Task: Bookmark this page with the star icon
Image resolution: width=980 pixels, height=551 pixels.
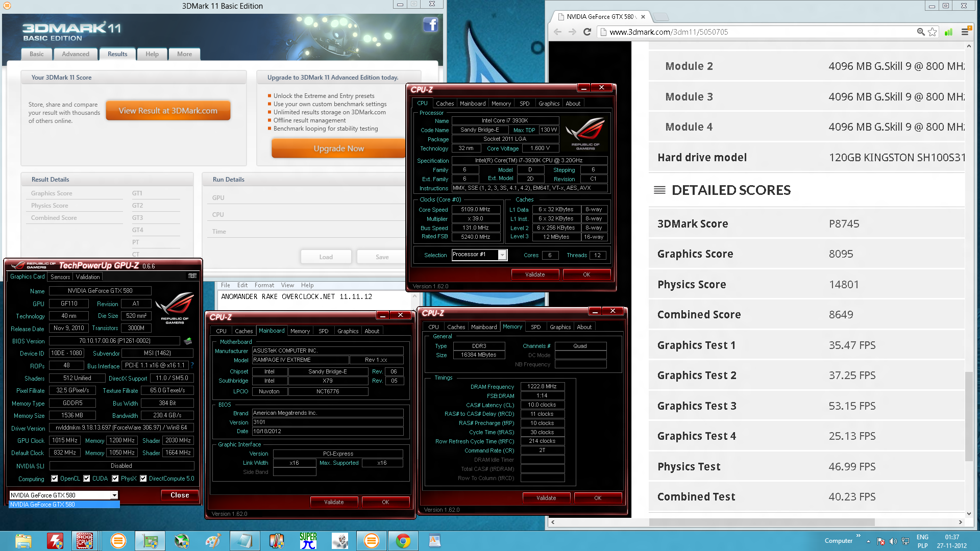Action: pyautogui.click(x=933, y=32)
